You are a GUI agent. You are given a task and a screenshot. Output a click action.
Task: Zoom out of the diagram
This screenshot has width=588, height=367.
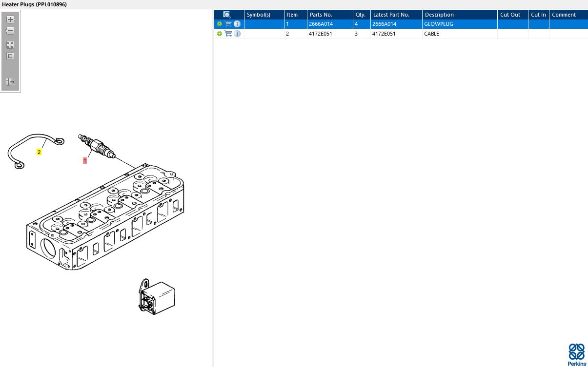(x=10, y=31)
